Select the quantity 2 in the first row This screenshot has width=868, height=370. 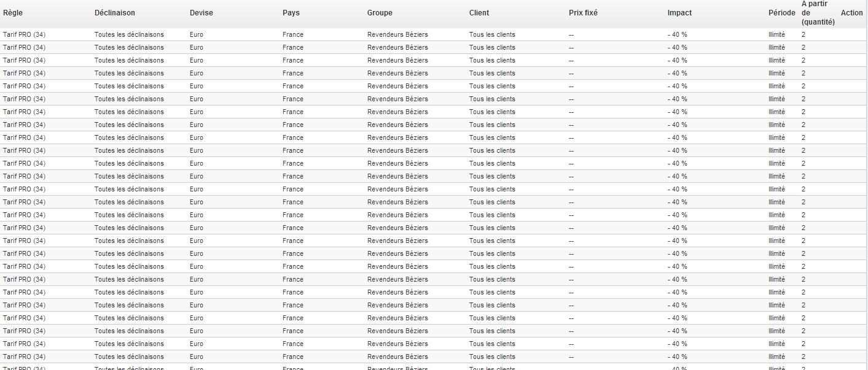803,34
